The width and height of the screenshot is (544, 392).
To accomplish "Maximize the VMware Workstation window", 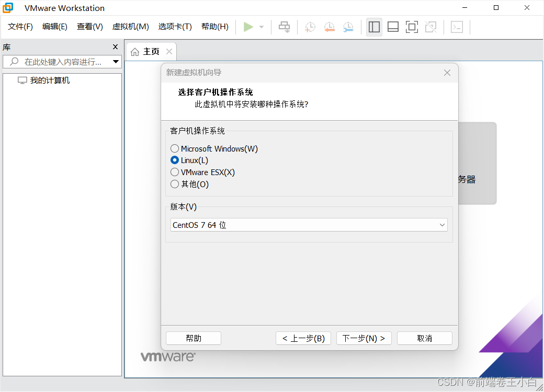I will tap(496, 8).
